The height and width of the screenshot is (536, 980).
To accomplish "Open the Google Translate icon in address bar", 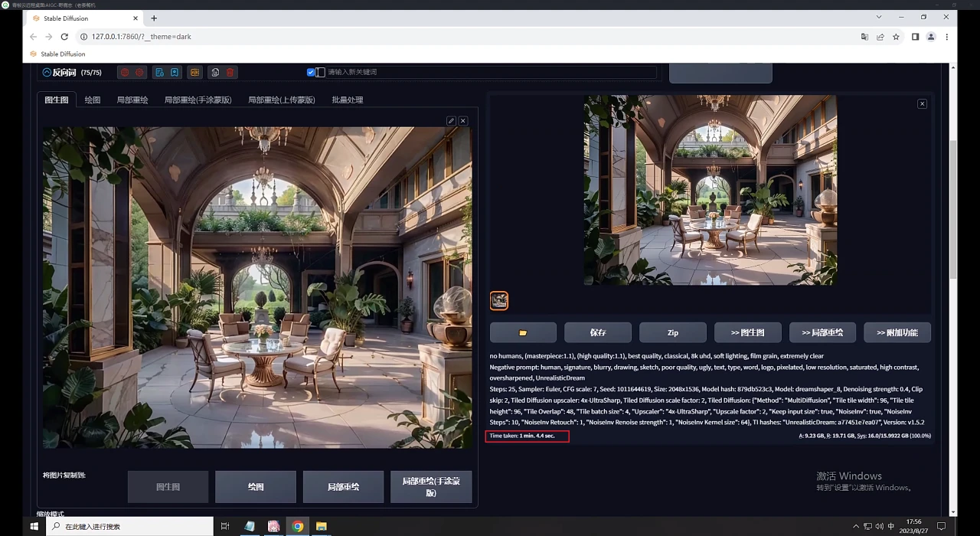I will coord(864,37).
